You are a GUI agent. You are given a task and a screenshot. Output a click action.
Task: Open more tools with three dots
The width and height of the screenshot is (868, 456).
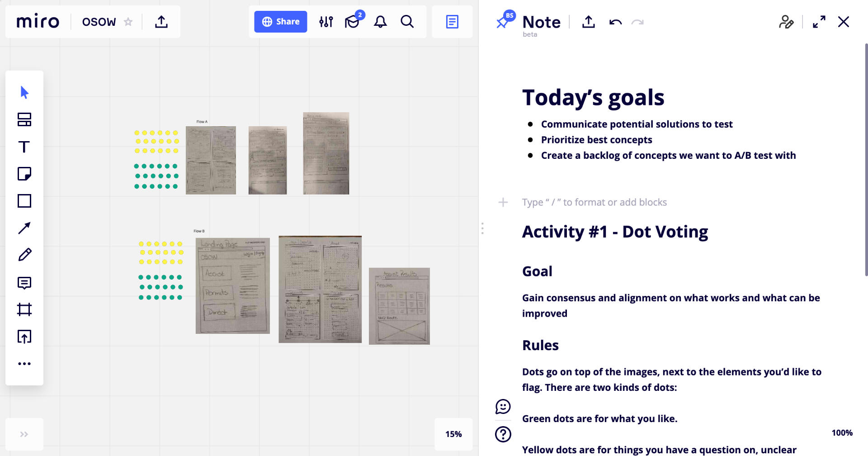tap(24, 364)
